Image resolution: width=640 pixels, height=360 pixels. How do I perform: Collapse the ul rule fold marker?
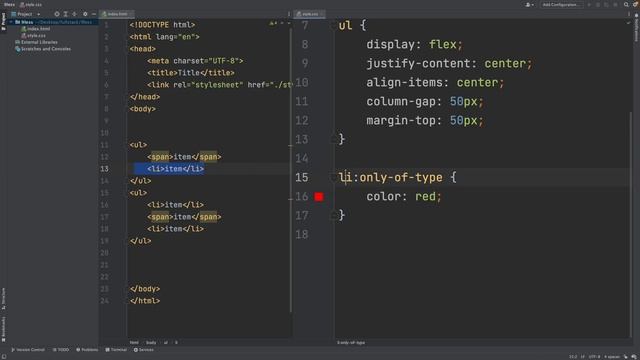[x=333, y=25]
